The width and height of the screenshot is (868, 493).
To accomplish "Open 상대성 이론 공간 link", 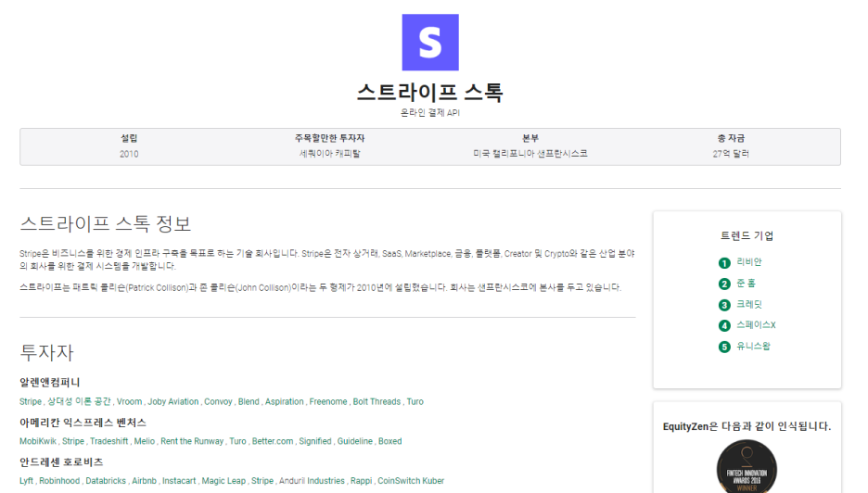I will [x=79, y=401].
